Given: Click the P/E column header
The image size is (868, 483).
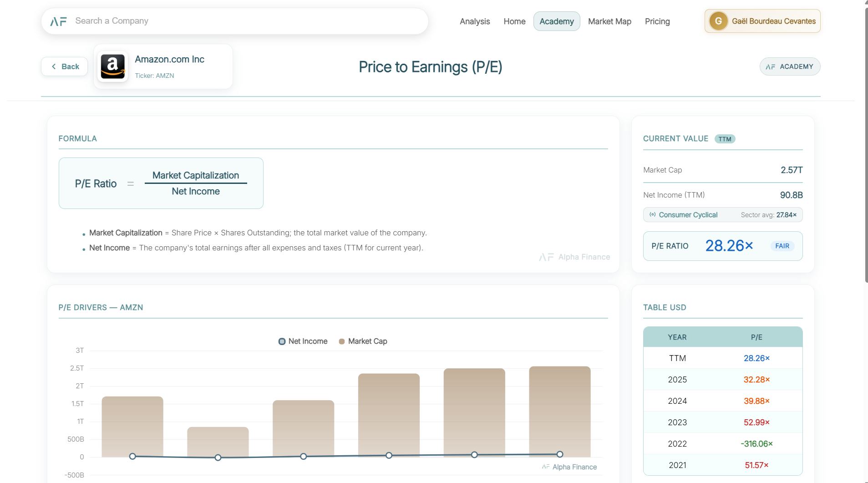Looking at the screenshot, I should [756, 337].
